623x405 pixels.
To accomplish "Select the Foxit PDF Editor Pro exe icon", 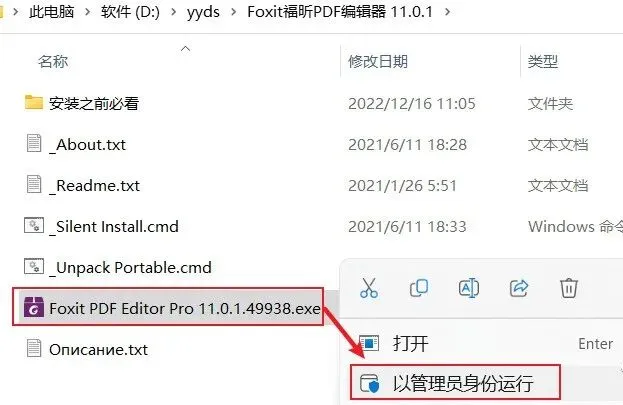I will 34,307.
